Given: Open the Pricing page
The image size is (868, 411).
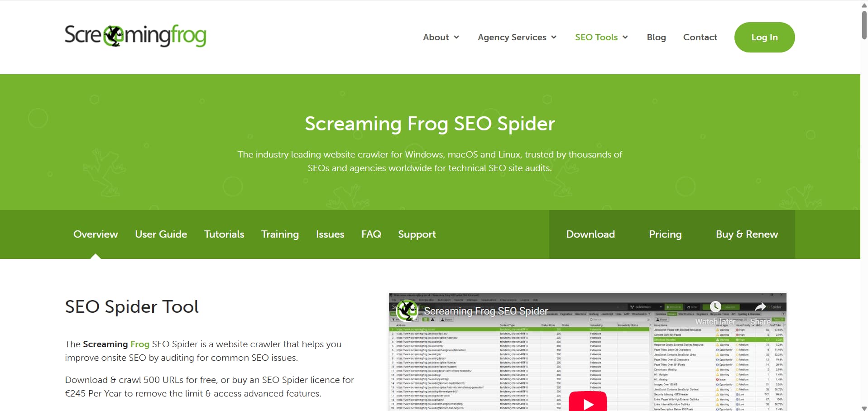Looking at the screenshot, I should 665,234.
